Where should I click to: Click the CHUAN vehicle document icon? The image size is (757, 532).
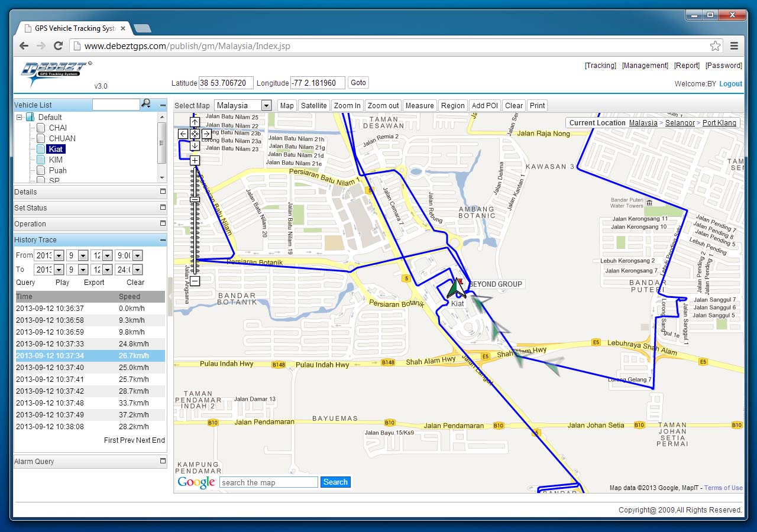click(41, 138)
